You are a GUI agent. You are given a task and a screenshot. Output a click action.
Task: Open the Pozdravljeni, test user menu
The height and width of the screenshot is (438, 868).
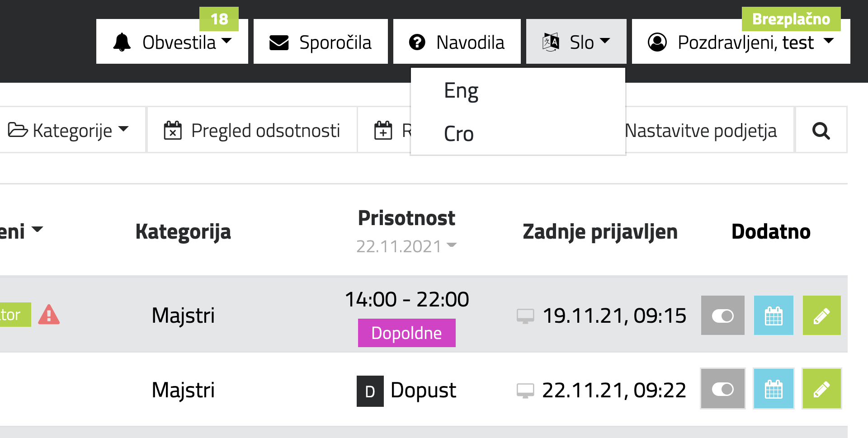[x=741, y=42]
